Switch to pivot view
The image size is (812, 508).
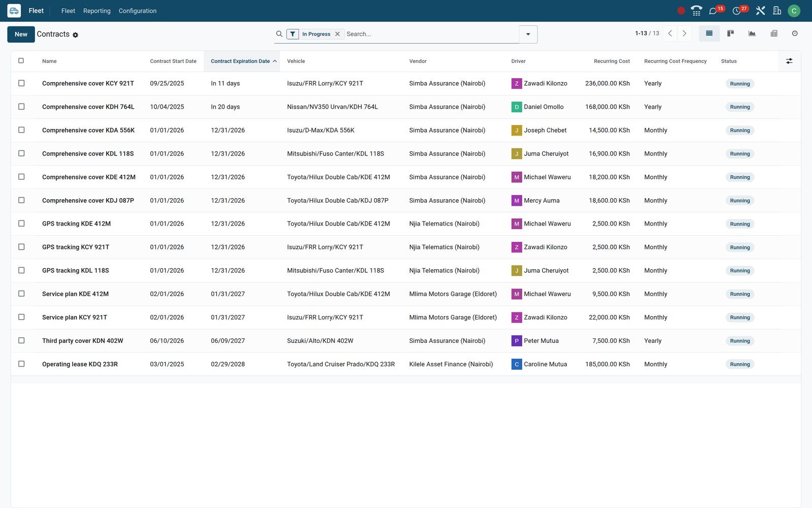click(774, 34)
